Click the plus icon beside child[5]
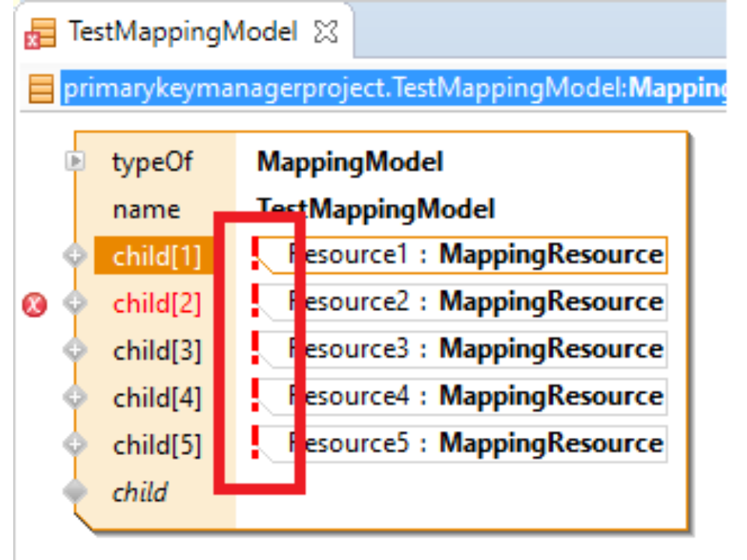 point(75,445)
